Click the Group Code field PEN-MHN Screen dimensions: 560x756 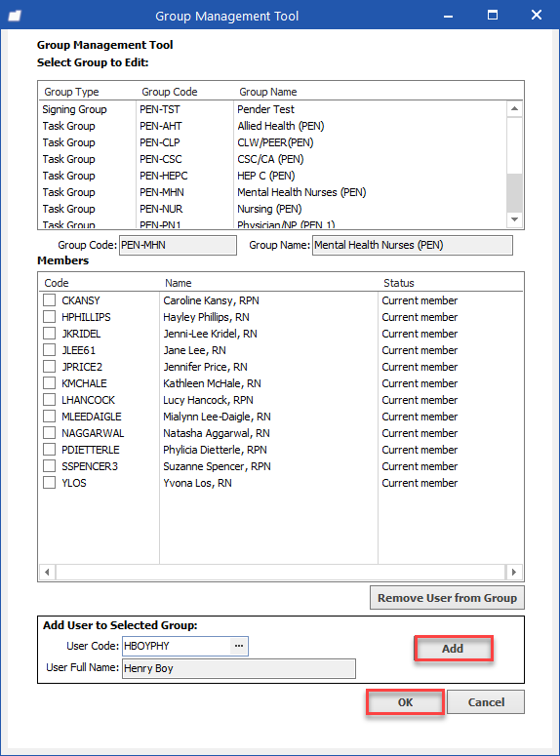pos(178,245)
